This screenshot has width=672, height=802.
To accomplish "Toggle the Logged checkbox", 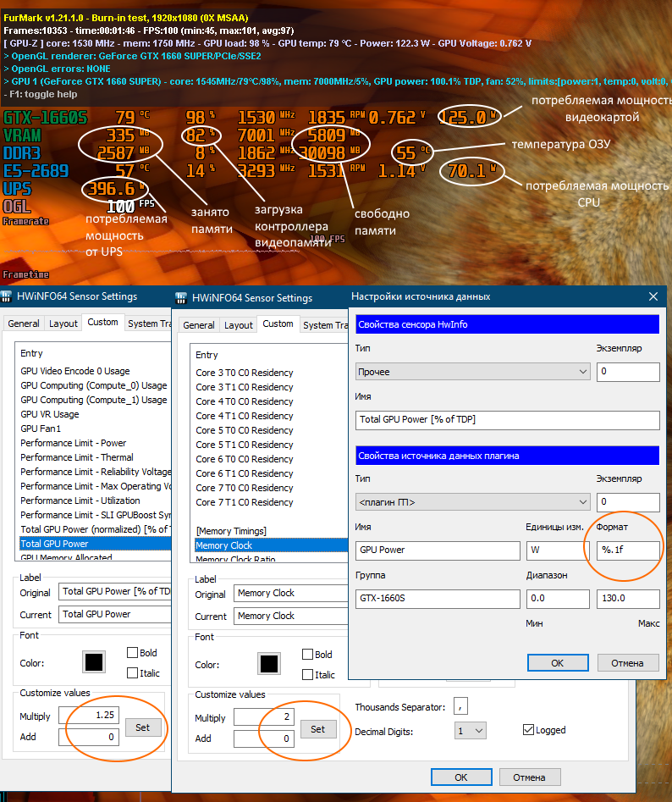I will (x=528, y=730).
